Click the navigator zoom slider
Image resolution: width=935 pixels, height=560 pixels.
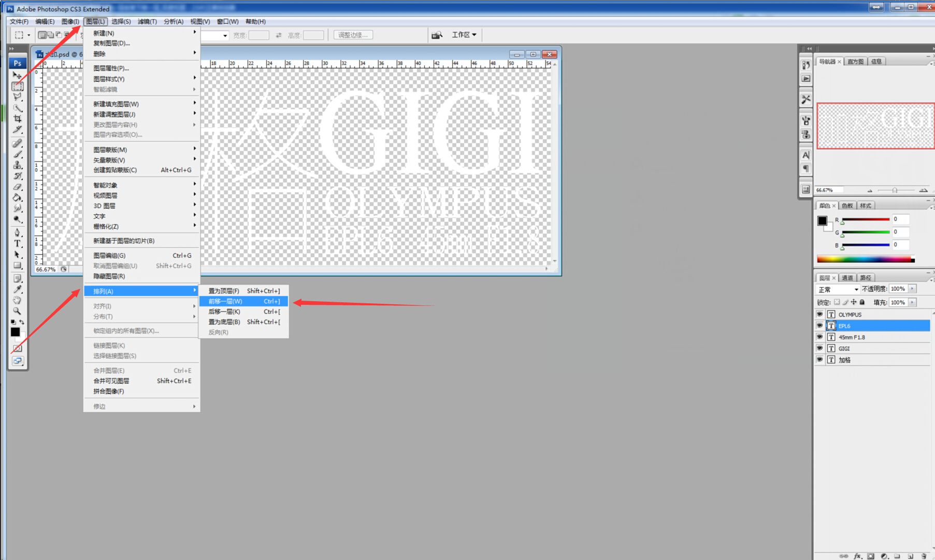pyautogui.click(x=896, y=190)
